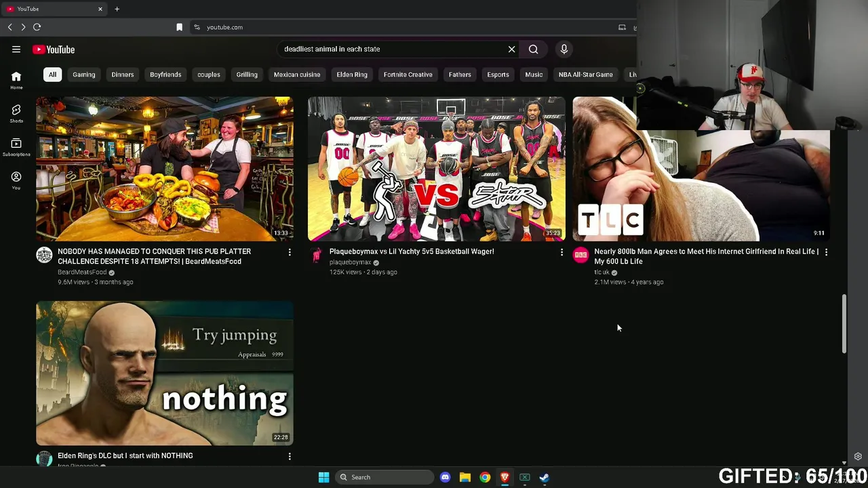Click the bookmark icon by address bar
Image resolution: width=868 pixels, height=488 pixels.
179,27
